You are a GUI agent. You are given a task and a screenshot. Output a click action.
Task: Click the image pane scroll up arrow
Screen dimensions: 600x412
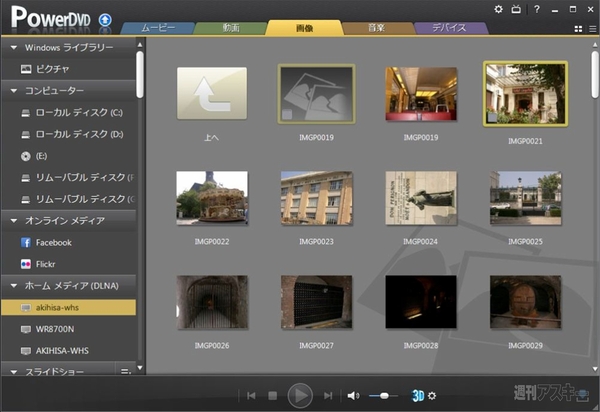pos(595,45)
